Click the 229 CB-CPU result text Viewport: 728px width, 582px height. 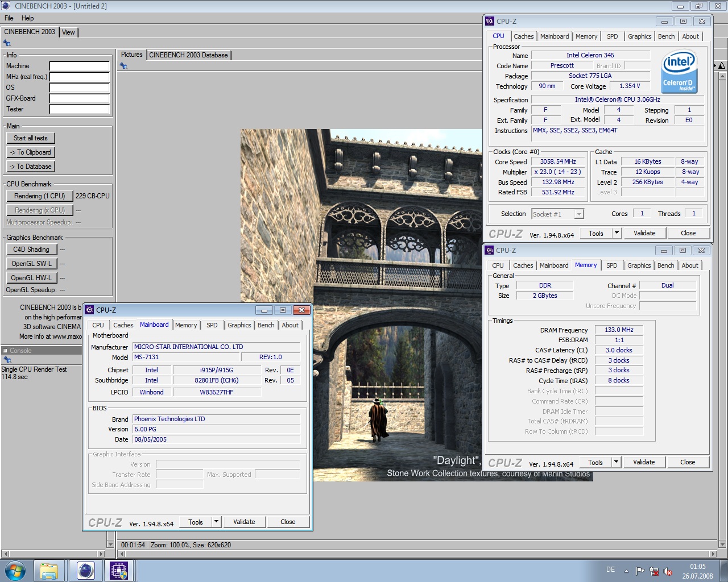[93, 196]
